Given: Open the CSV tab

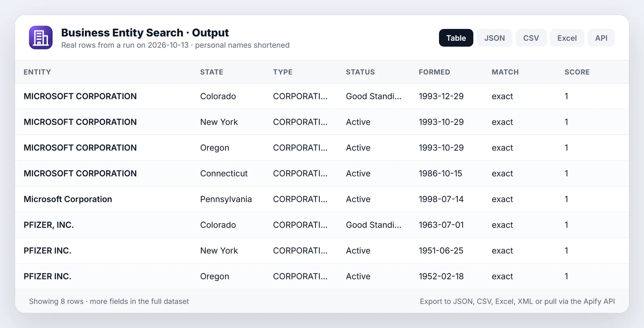Looking at the screenshot, I should pos(531,38).
